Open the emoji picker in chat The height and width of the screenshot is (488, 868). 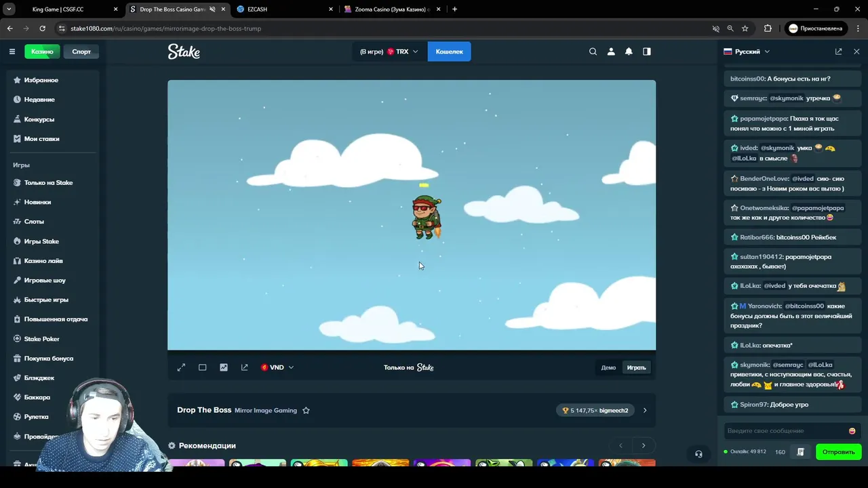tap(852, 431)
